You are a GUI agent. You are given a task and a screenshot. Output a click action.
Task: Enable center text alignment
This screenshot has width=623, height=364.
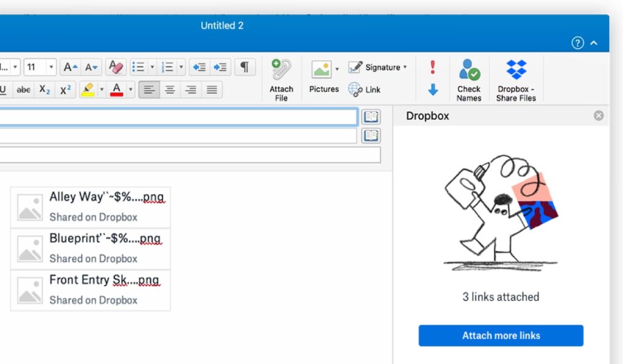170,90
